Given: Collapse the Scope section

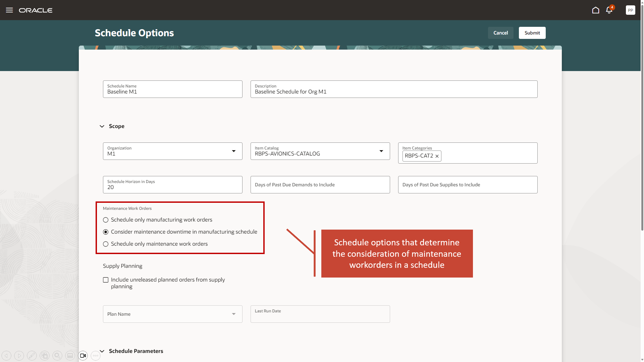Looking at the screenshot, I should coord(102,126).
